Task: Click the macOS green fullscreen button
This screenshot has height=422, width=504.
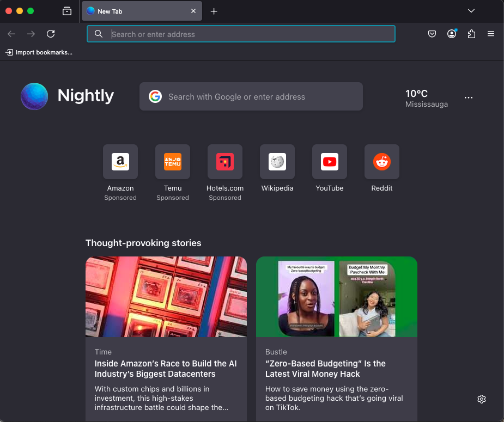Action: coord(31,11)
